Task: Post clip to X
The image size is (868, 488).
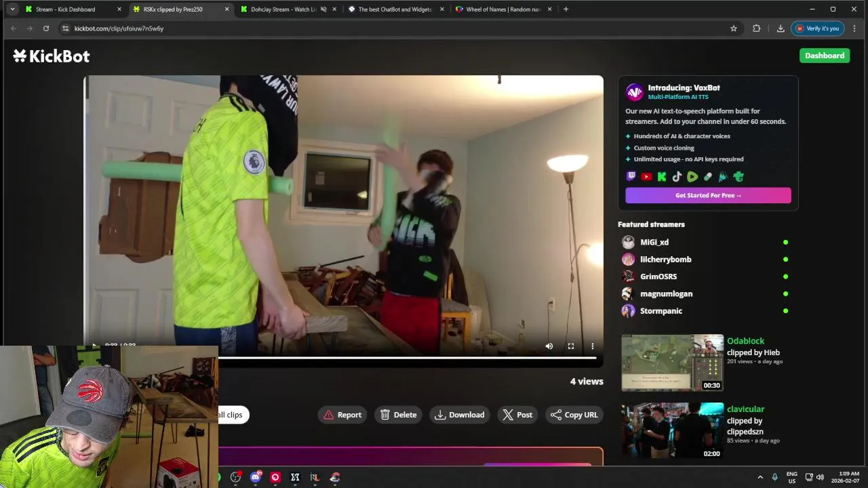Action: (x=517, y=415)
